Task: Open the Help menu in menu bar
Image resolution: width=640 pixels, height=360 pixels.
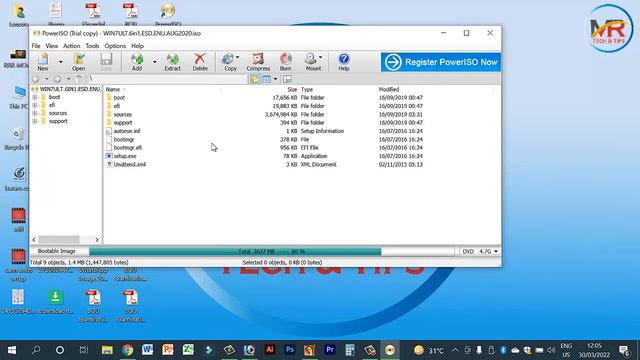Action: pos(138,46)
